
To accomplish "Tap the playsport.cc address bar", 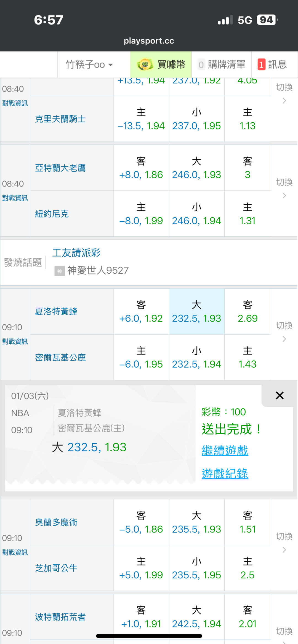I will click(149, 41).
